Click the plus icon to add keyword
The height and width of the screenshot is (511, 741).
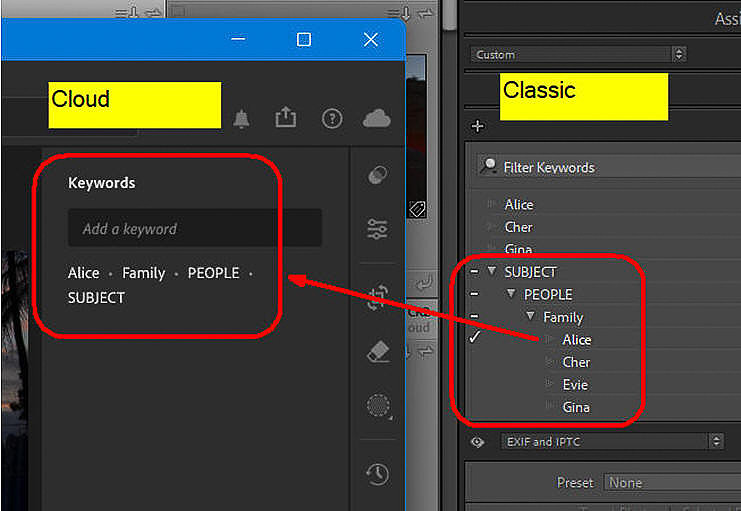pos(478,127)
